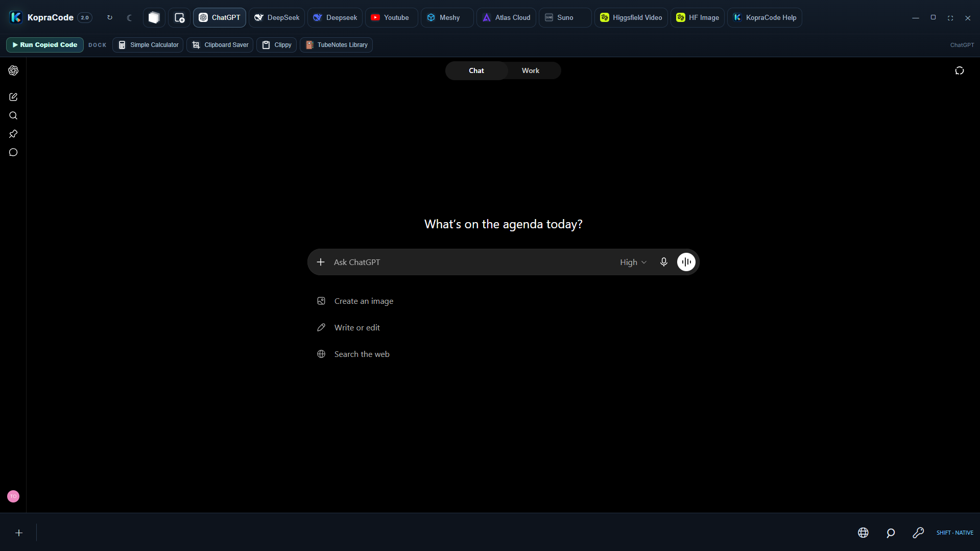Open the Higgsfield Video tab
The width and height of the screenshot is (980, 551).
(631, 17)
